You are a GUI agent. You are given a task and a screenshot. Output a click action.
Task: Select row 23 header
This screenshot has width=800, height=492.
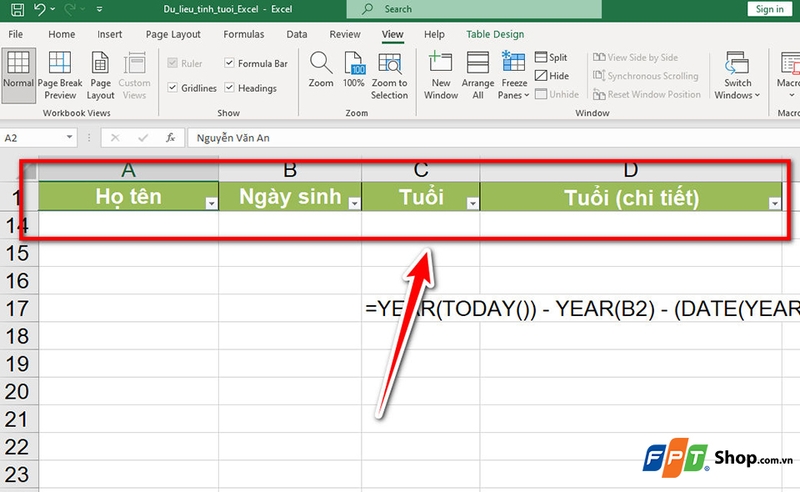click(19, 474)
